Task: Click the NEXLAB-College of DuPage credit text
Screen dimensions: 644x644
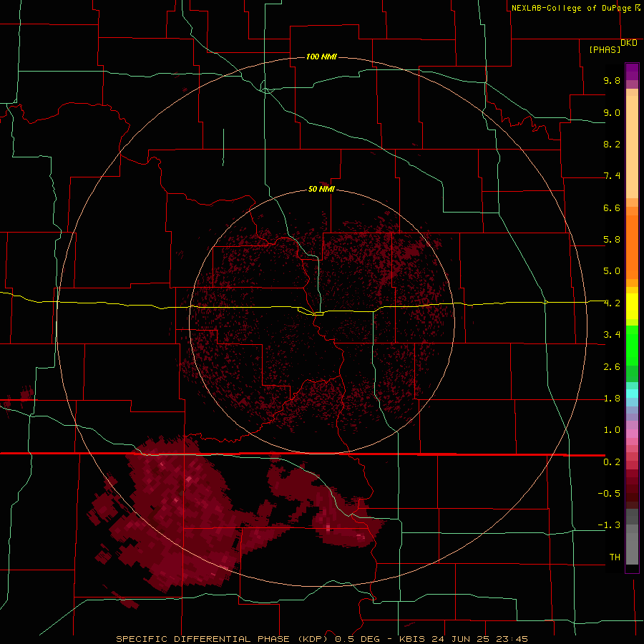Action: (x=571, y=8)
